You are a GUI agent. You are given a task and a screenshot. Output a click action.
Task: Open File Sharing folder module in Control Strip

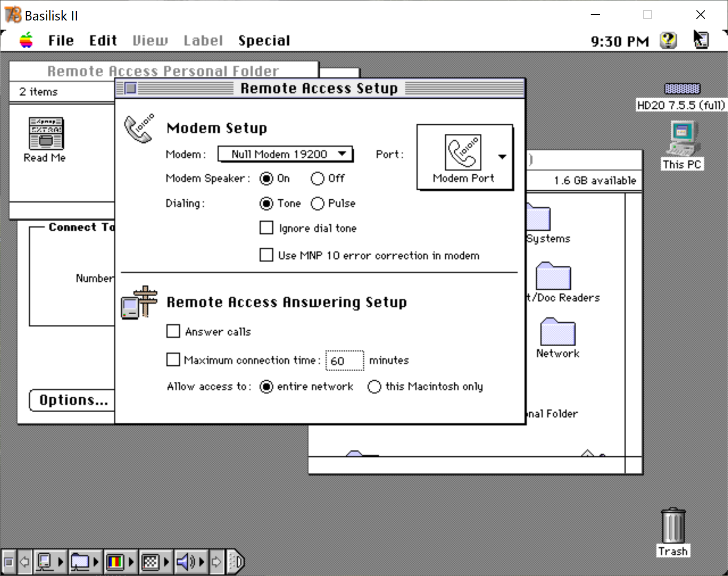coord(80,562)
